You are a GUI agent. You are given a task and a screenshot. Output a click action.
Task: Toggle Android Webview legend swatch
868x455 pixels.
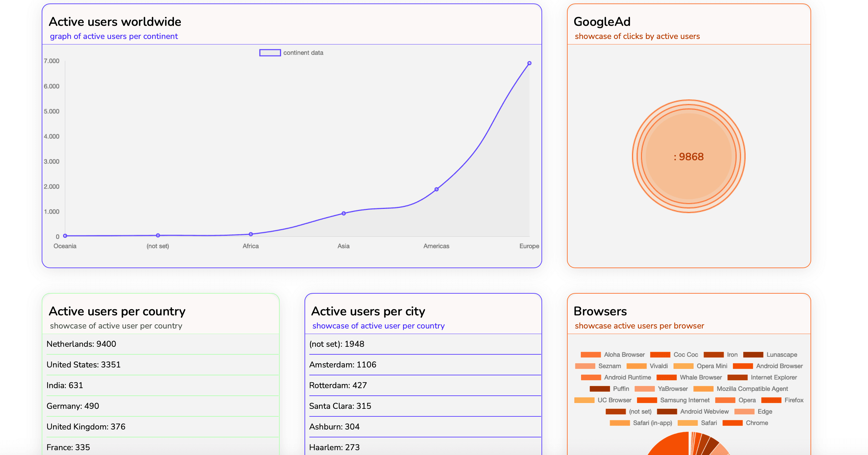click(x=667, y=412)
